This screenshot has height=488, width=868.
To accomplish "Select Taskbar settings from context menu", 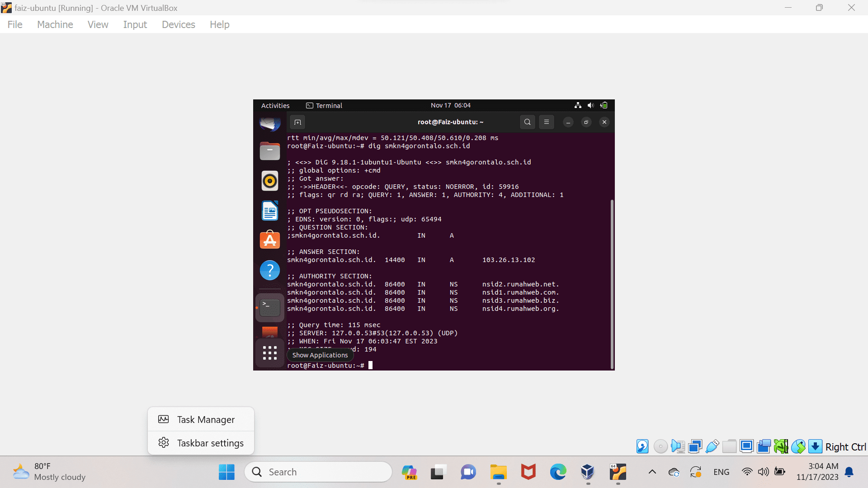I will [201, 443].
